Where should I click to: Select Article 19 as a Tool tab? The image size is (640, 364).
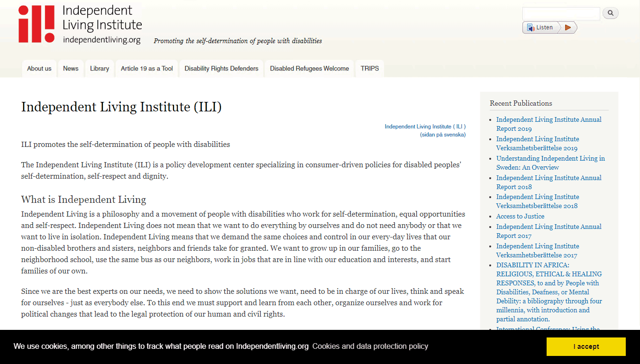click(x=146, y=69)
